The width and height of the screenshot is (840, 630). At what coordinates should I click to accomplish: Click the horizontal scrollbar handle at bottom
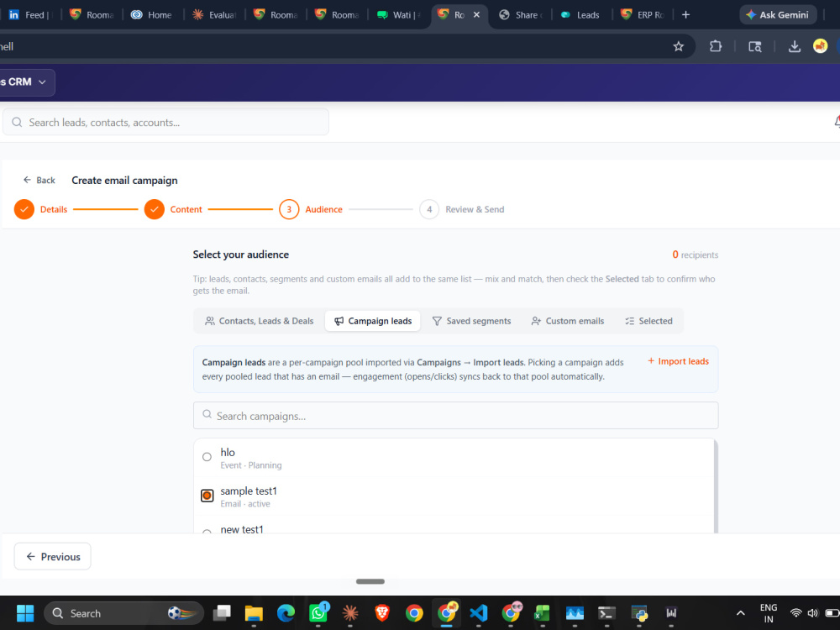point(370,581)
